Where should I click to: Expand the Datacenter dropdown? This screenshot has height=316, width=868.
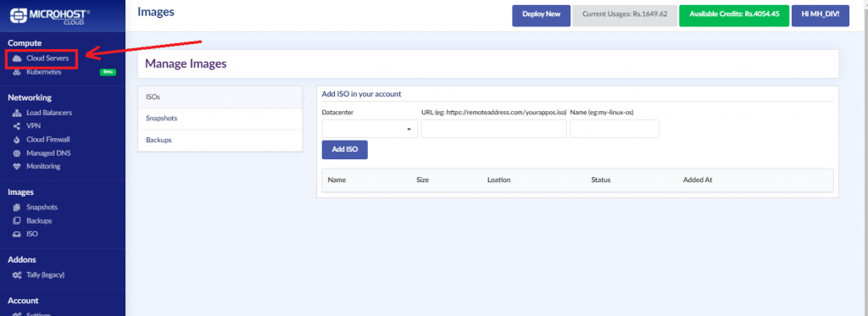click(370, 129)
